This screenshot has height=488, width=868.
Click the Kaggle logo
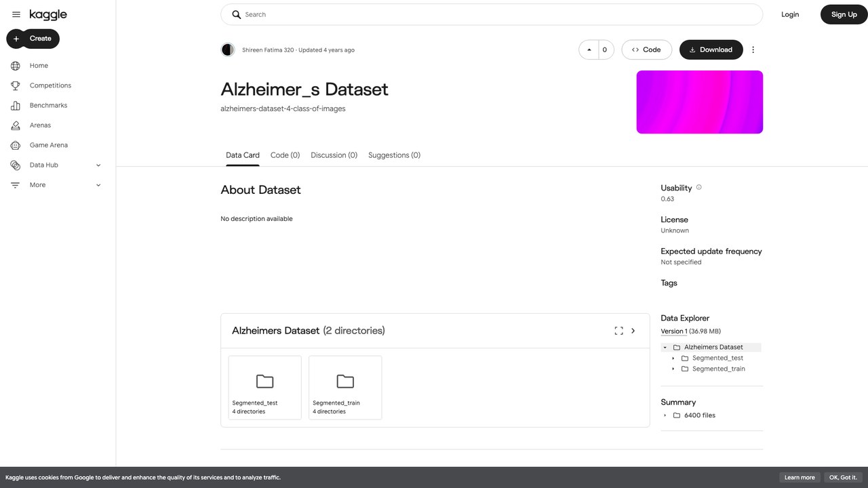(48, 14)
